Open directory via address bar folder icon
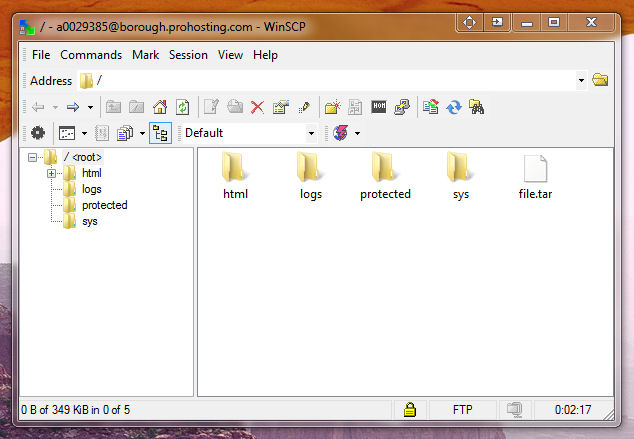This screenshot has width=634, height=439. (600, 80)
